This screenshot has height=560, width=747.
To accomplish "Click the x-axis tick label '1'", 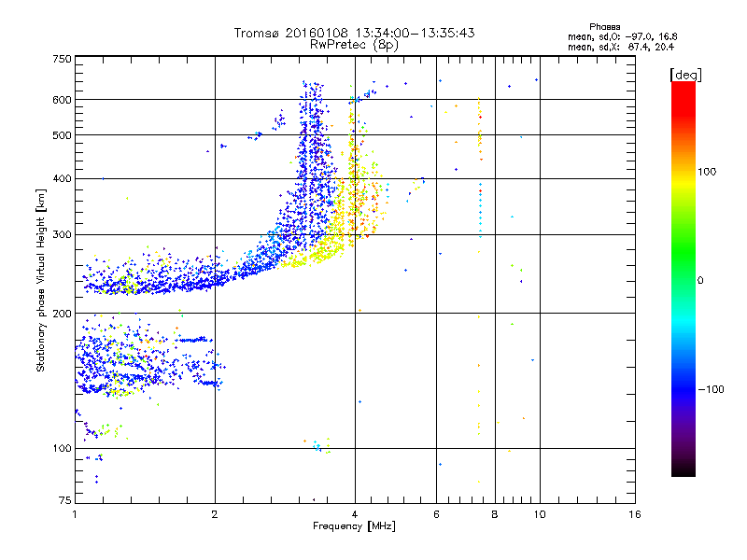I will 75,514.
